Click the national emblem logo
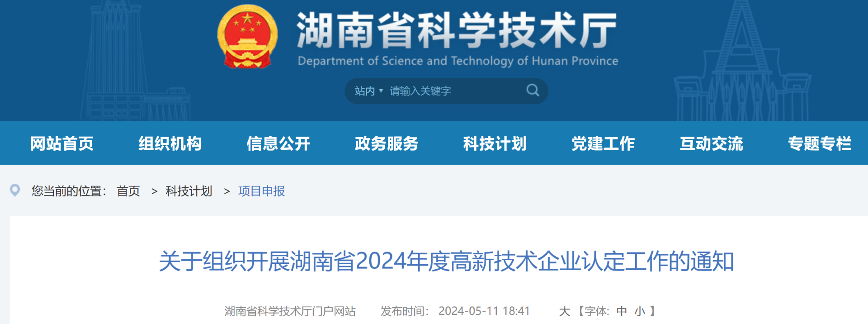Image resolution: width=868 pixels, height=324 pixels. pos(247,37)
